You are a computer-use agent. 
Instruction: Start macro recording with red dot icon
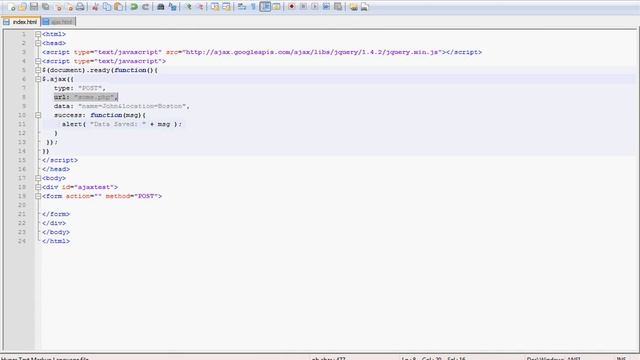click(291, 7)
